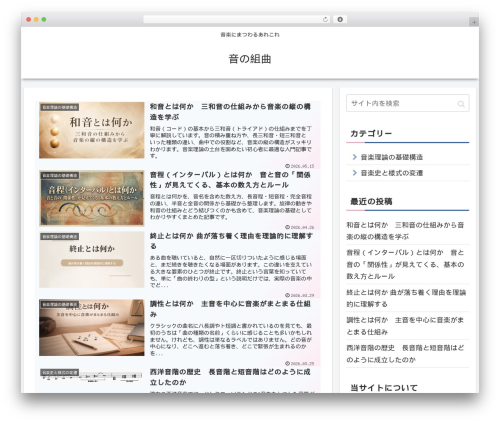Screen dimensions: 500x423
Task: Open recent post 西洋音階の歴史 in sidebar
Action: (405, 354)
